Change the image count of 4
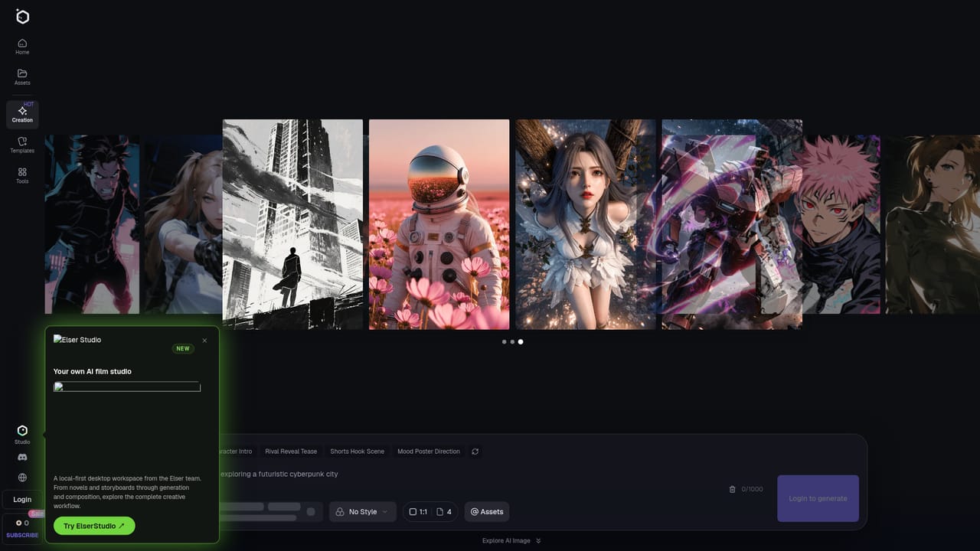Image resolution: width=980 pixels, height=551 pixels. (444, 511)
